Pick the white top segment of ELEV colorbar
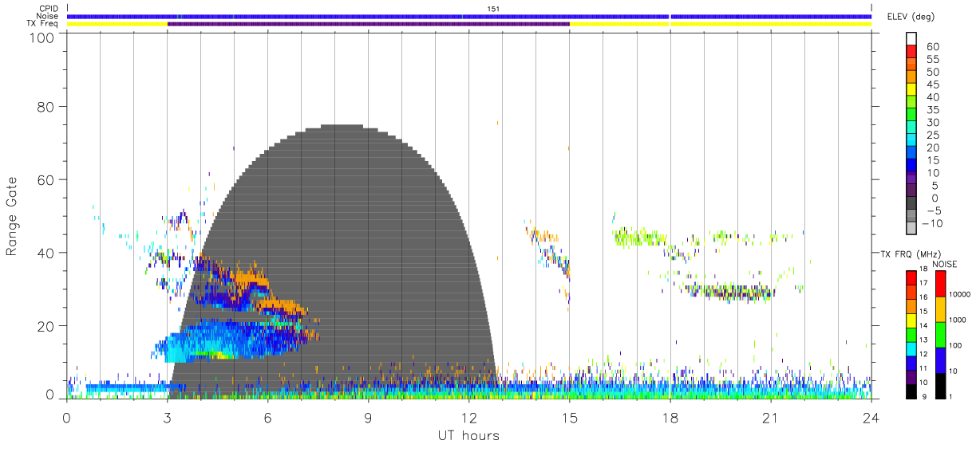The height and width of the screenshot is (452, 980). coord(911,39)
